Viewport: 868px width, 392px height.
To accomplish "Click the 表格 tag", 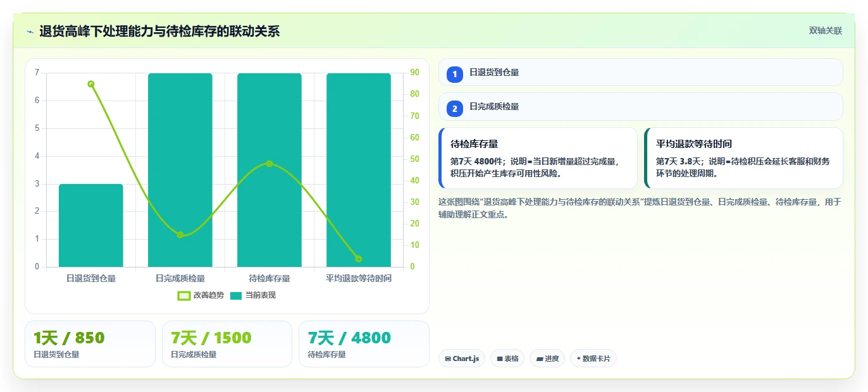I will click(507, 358).
